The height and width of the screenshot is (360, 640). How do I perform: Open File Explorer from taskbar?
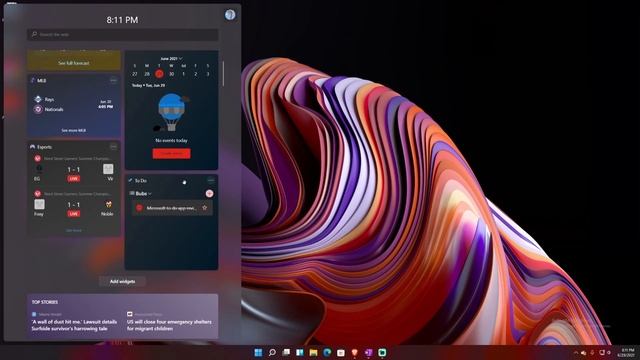click(313, 353)
